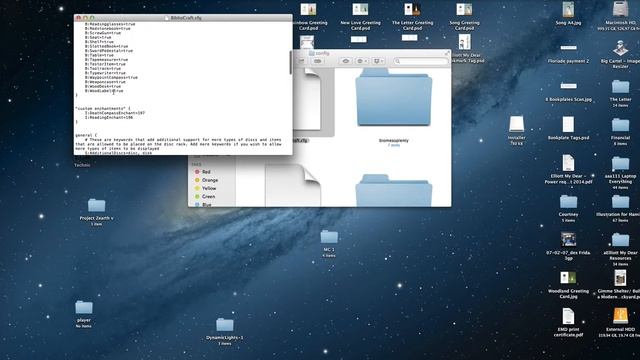Viewport: 640px width, 360px height.
Task: Open the Courtney folder on the desktop
Action: [568, 202]
